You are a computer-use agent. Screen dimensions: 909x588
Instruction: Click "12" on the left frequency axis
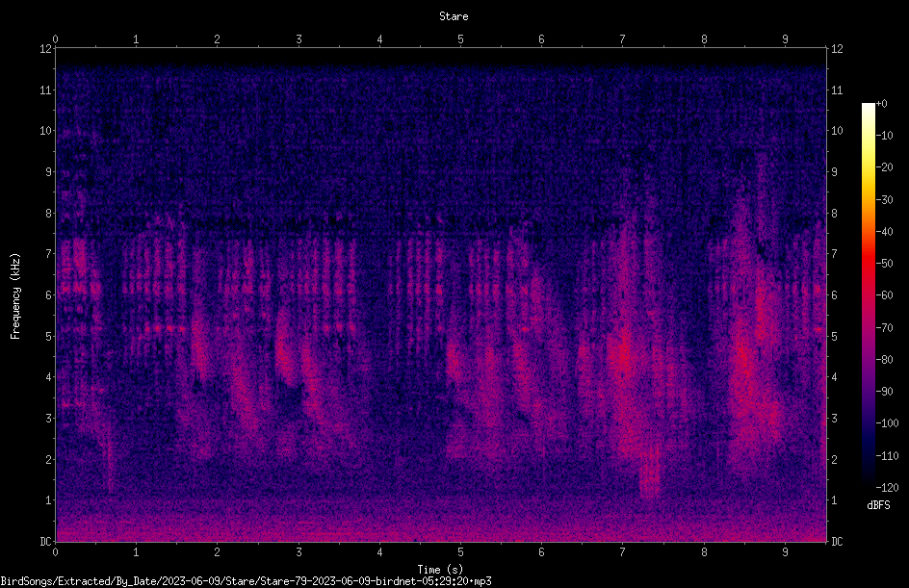[x=45, y=49]
